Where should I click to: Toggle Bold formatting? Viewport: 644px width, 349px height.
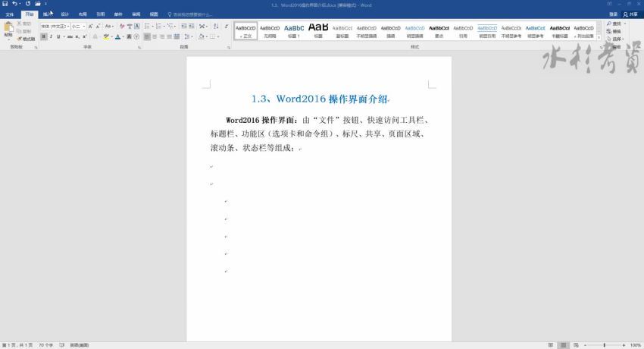coord(43,36)
